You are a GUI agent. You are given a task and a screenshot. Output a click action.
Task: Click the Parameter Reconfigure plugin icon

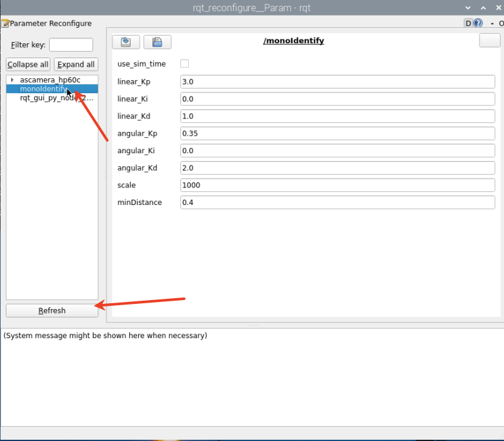click(5, 23)
